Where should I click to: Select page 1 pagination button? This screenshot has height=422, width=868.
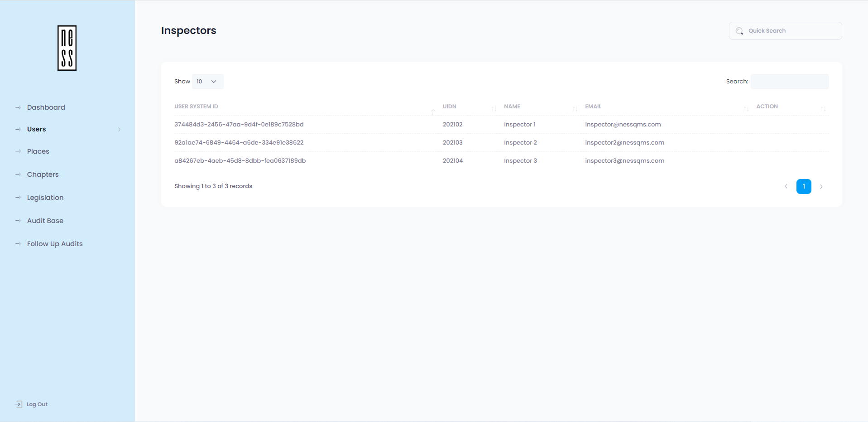tap(803, 187)
